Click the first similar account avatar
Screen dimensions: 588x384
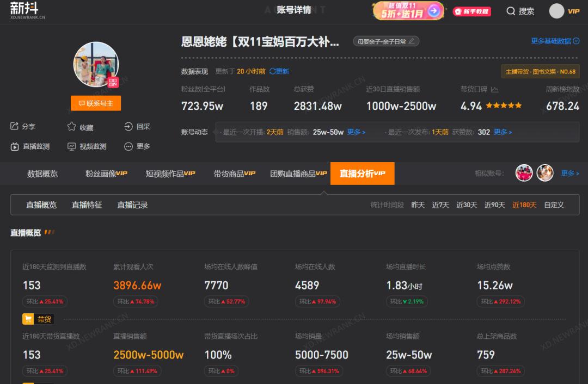(524, 173)
